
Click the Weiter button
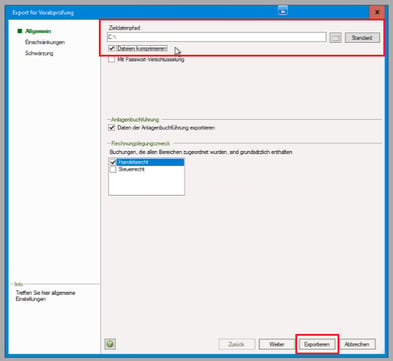[277, 344]
